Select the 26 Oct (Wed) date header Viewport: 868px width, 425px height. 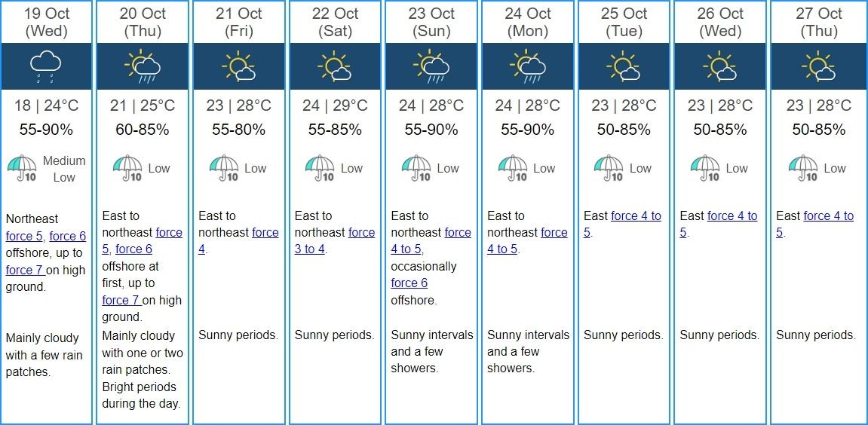[720, 22]
